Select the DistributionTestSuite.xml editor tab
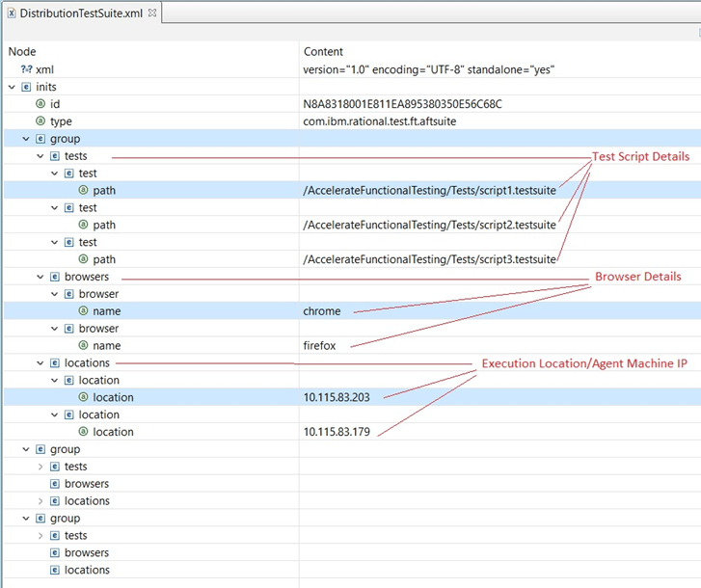 pyautogui.click(x=81, y=13)
